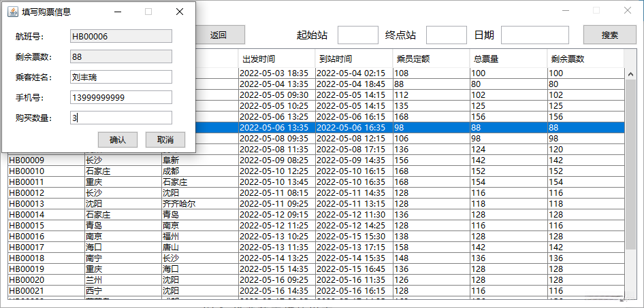This screenshot has height=308, width=644.
Task: Cancel the purchase with 取消 button
Action: click(x=165, y=140)
